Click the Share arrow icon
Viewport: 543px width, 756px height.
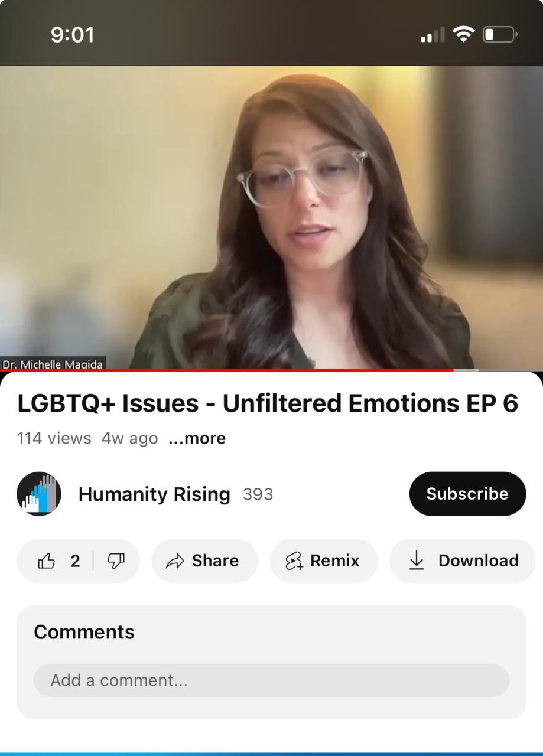pyautogui.click(x=175, y=561)
